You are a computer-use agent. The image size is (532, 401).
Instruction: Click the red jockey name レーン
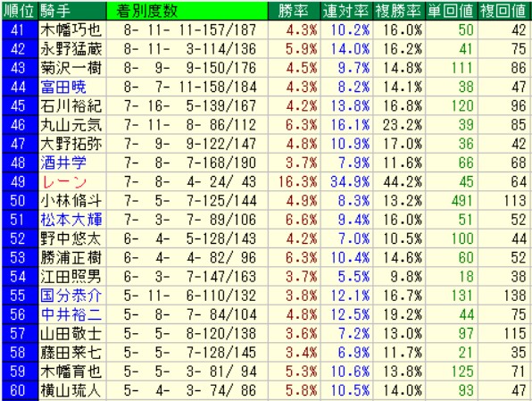click(64, 182)
